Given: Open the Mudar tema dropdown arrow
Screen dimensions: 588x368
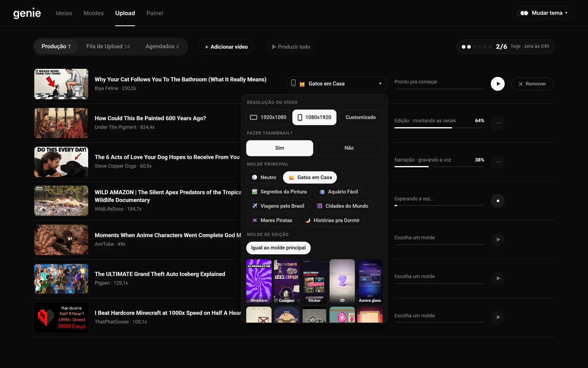Looking at the screenshot, I should 566,13.
